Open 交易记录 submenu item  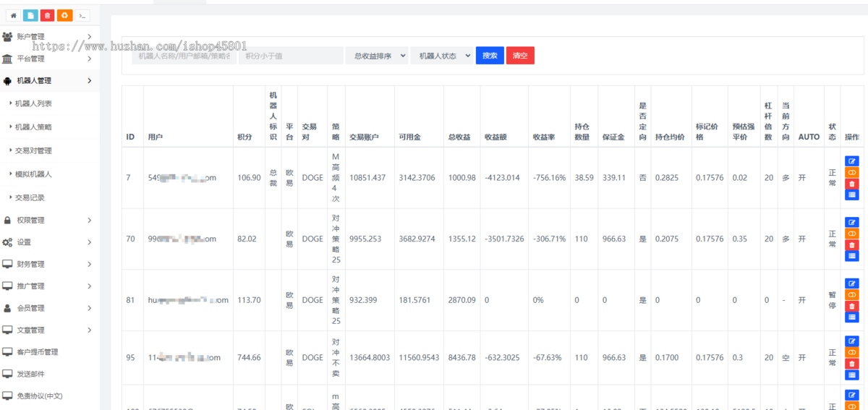click(x=30, y=197)
